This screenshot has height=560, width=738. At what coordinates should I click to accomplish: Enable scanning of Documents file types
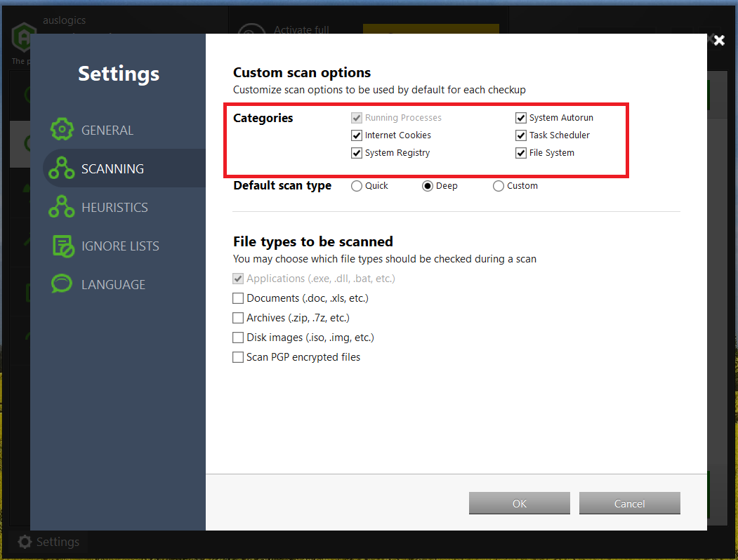point(238,298)
